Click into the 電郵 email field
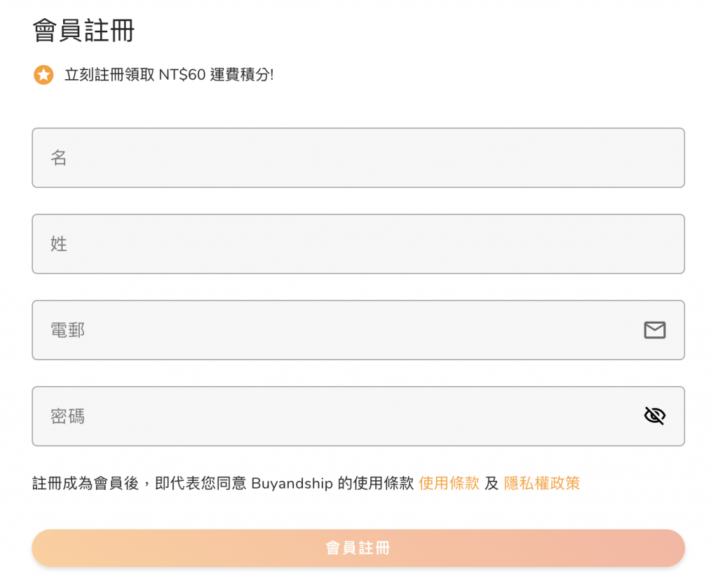Image resolution: width=718 pixels, height=588 pixels. 337,330
